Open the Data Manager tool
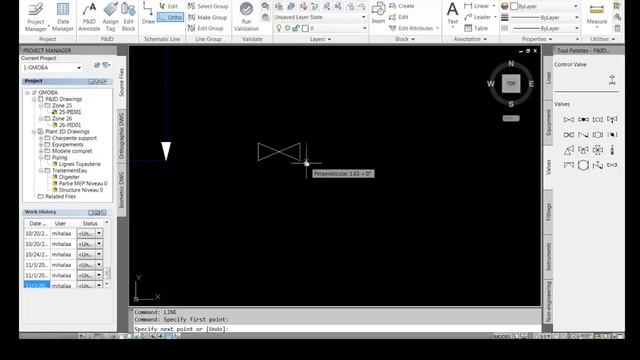 (63, 17)
